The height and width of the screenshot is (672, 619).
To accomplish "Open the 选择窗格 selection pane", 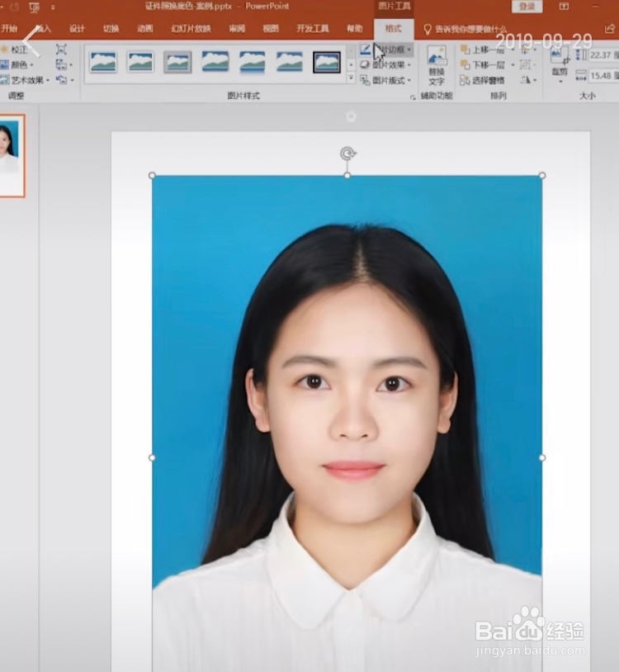I will pos(482,80).
